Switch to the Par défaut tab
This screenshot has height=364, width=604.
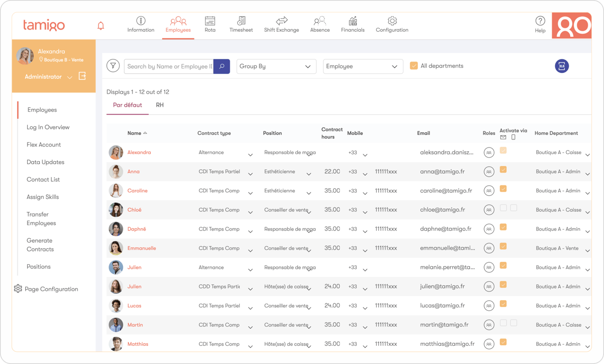point(127,105)
